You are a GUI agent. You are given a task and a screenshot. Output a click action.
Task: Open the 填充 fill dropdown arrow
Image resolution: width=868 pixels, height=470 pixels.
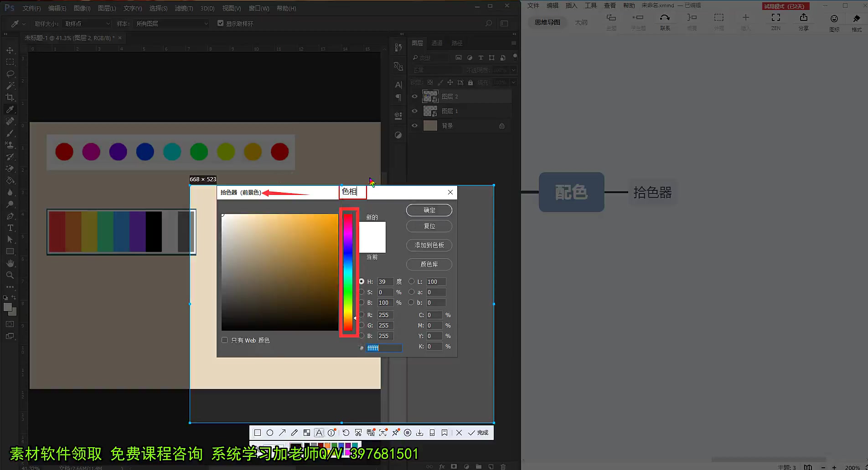pos(514,82)
